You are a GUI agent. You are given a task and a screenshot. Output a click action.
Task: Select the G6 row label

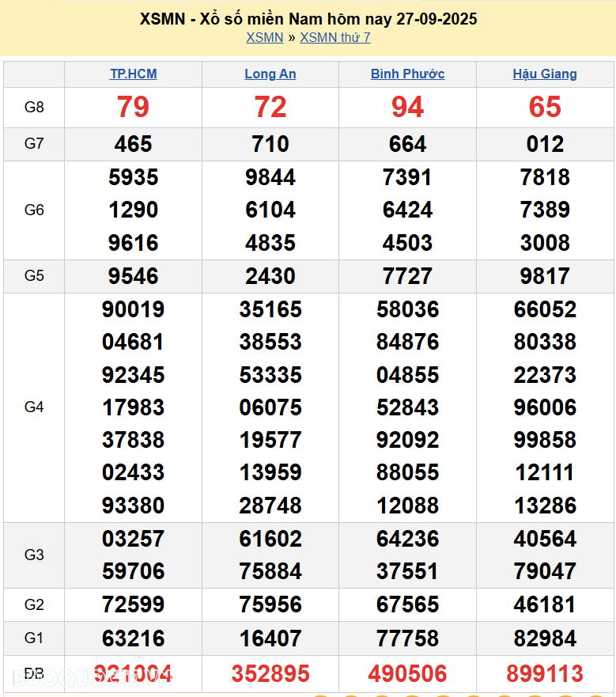pos(34,210)
